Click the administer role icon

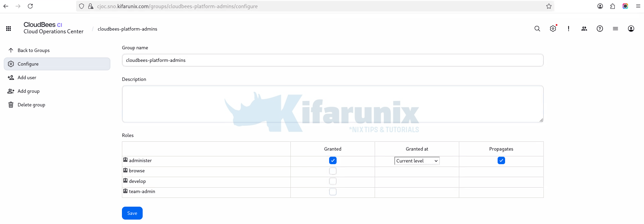tap(125, 160)
